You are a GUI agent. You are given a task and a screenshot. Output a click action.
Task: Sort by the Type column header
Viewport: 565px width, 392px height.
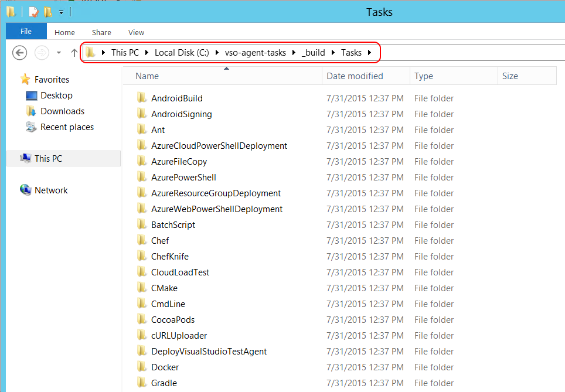tap(454, 76)
